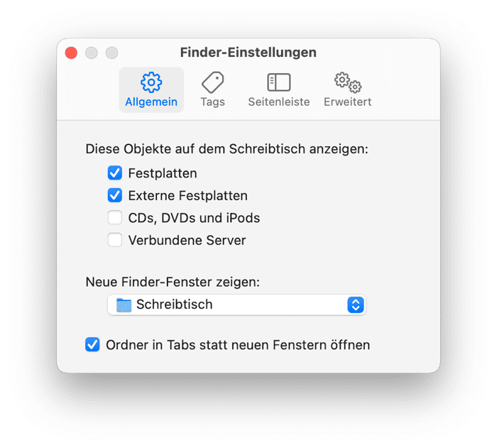497x448 pixels.
Task: Enable CDs, DVDs und iPods checkbox
Action: (x=115, y=218)
